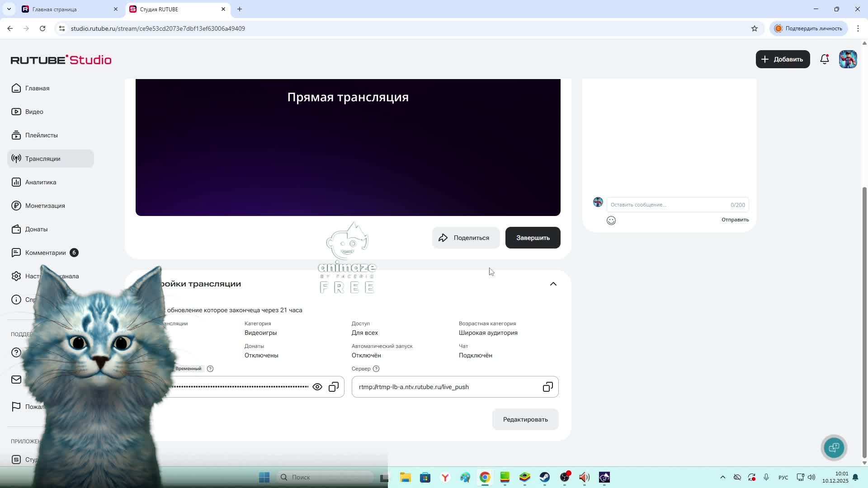Viewport: 868px width, 488px height.
Task: Open the tab search dropdown arrow
Action: pos(9,9)
